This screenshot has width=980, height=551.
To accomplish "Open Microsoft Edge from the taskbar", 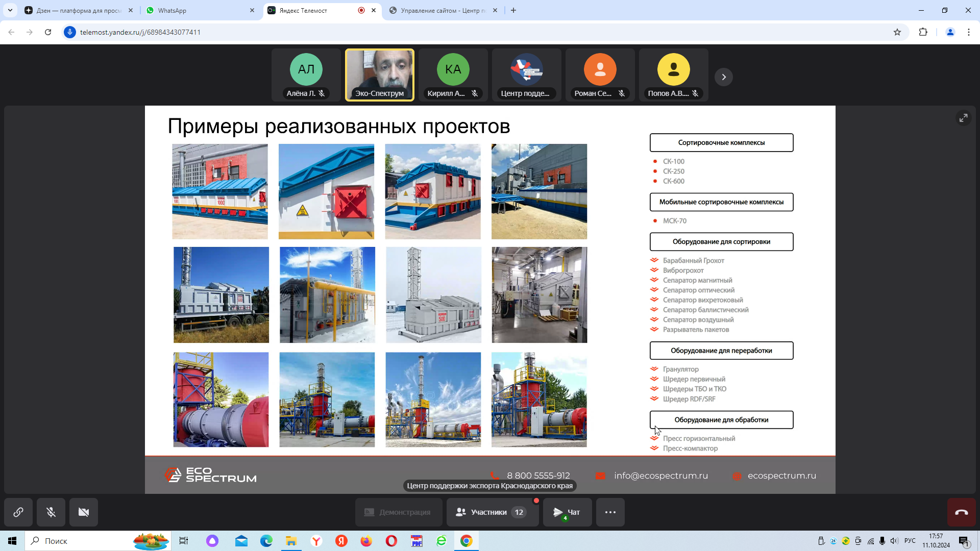I will tap(266, 541).
